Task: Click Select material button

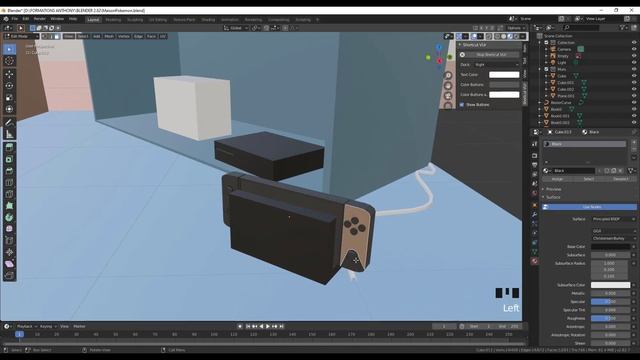Action: coord(588,179)
